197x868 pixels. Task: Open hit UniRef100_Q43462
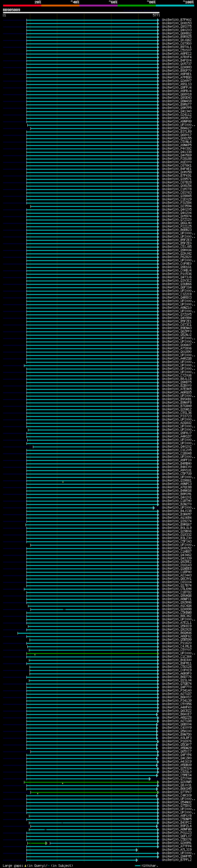pyautogui.click(x=176, y=555)
